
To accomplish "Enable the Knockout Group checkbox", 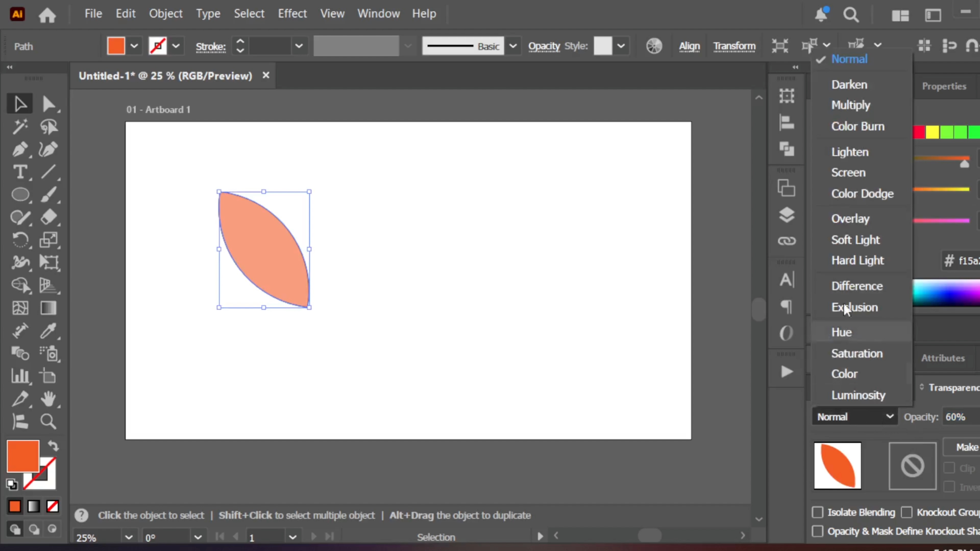I will click(906, 512).
